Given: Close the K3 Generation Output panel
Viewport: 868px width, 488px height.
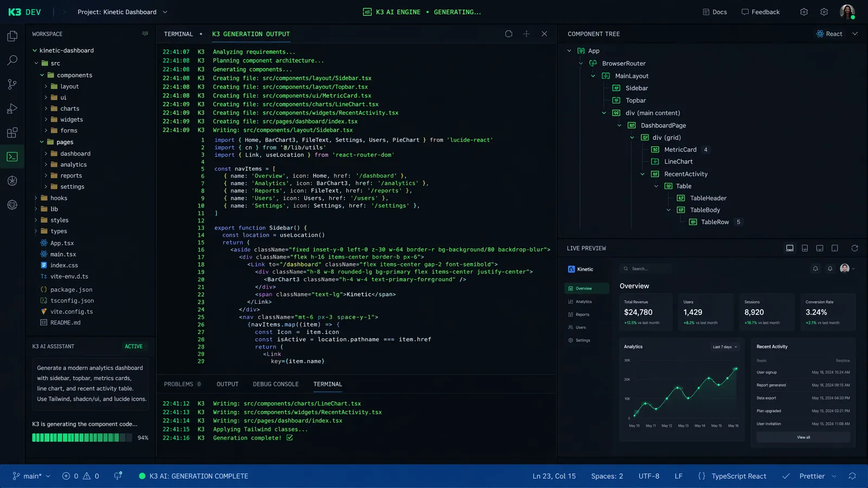Looking at the screenshot, I should (x=544, y=34).
